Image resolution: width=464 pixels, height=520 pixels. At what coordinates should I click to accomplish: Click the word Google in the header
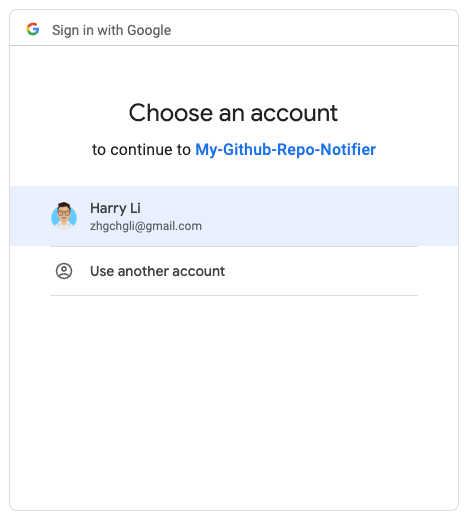pos(149,30)
